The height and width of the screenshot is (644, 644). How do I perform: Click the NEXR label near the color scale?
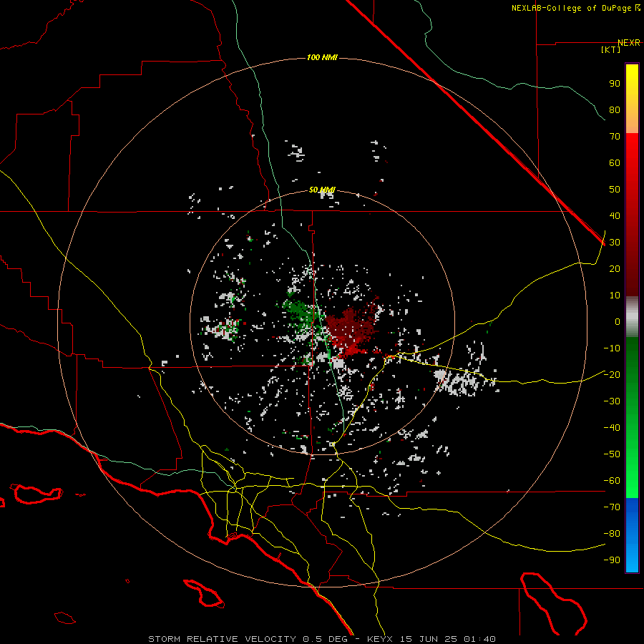629,43
